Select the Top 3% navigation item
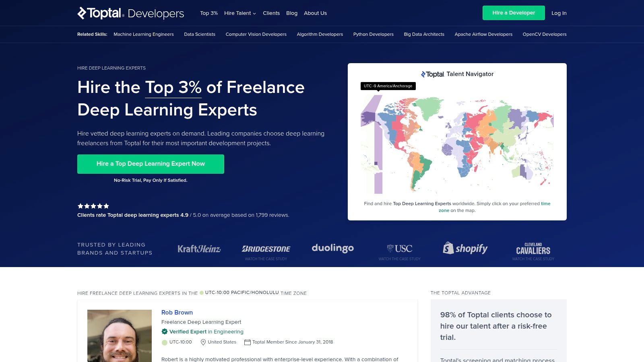644x362 pixels. [x=209, y=13]
